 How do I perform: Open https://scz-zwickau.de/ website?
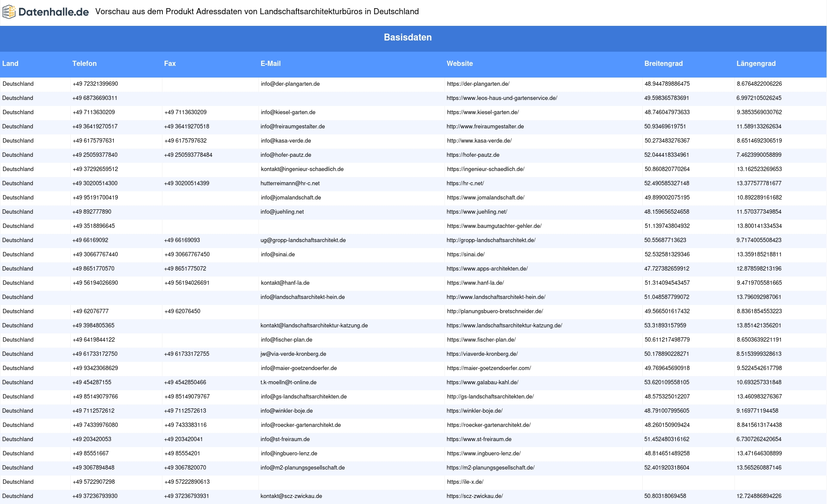pos(475,496)
